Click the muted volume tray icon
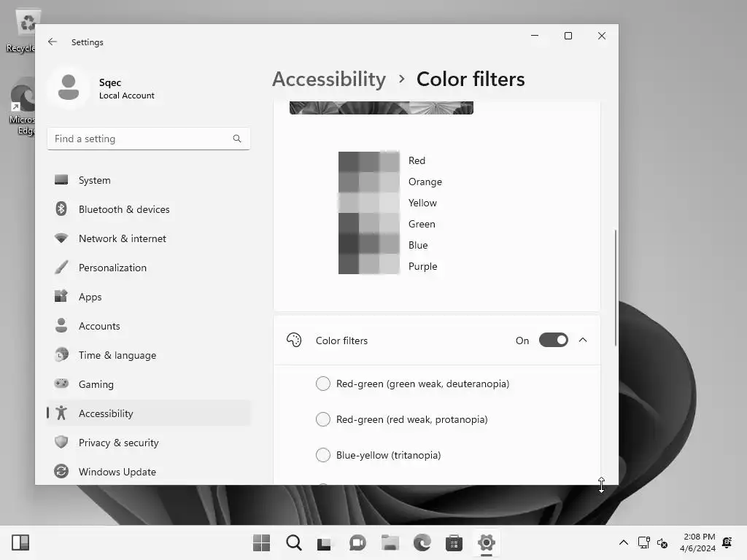This screenshot has width=747, height=560. coord(662,542)
